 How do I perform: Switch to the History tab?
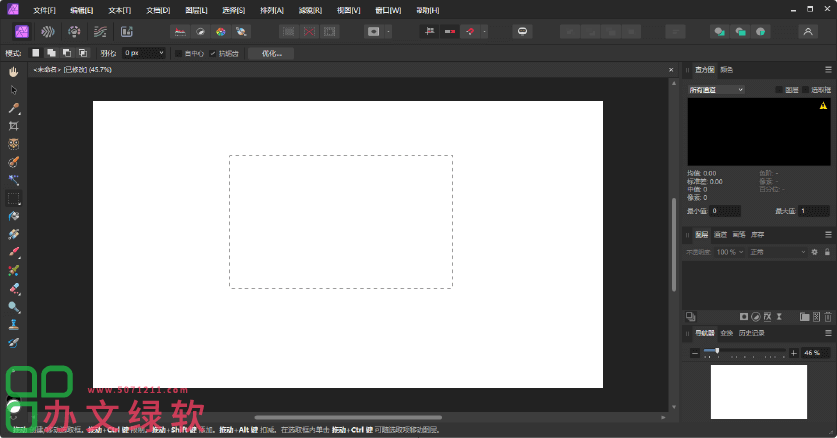[752, 333]
